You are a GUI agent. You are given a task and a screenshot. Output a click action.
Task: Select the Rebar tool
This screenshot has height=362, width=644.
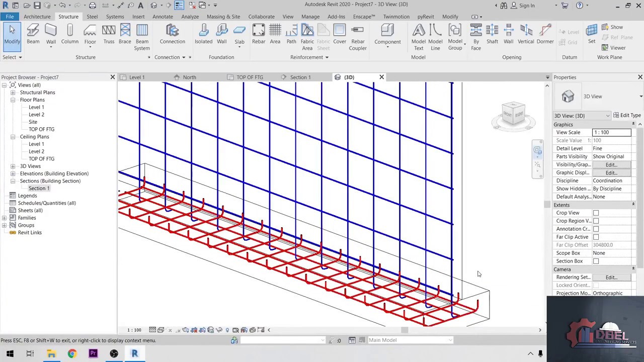259,35
